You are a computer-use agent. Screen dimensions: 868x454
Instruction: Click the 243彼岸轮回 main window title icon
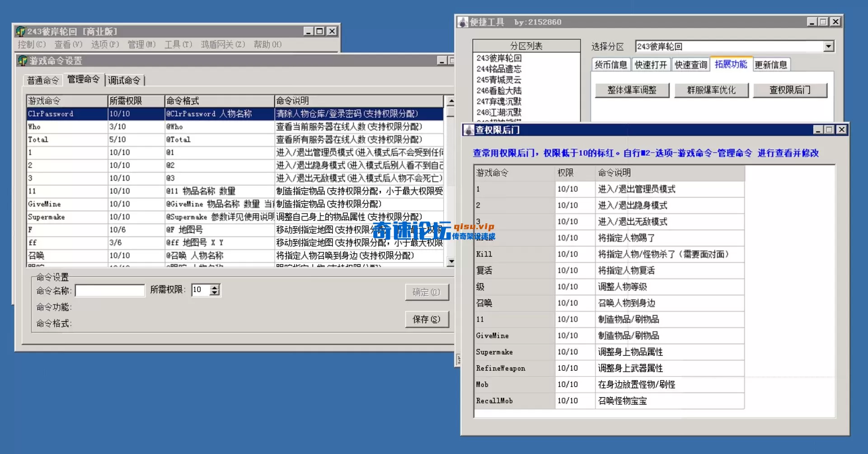coord(19,31)
